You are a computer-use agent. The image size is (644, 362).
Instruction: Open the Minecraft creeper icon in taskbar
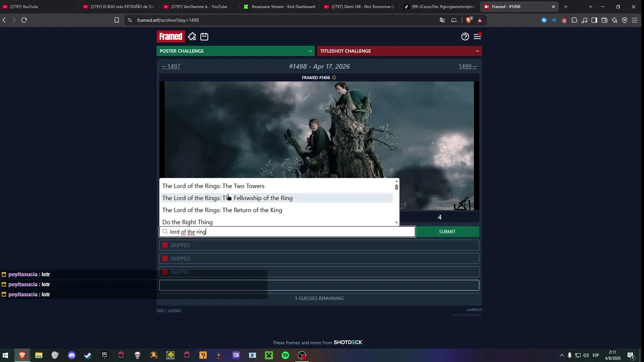pyautogui.click(x=269, y=355)
